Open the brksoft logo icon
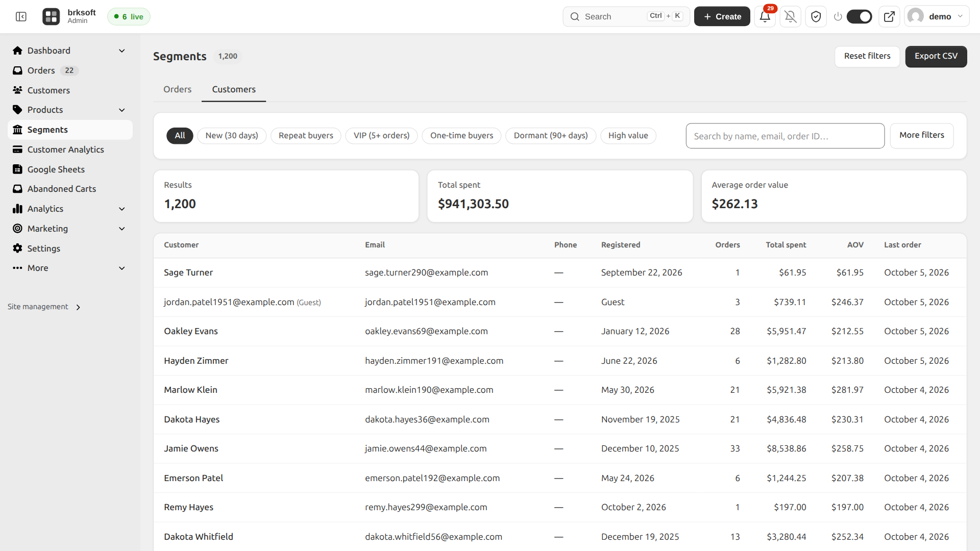Image resolution: width=980 pixels, height=551 pixels. (x=51, y=17)
